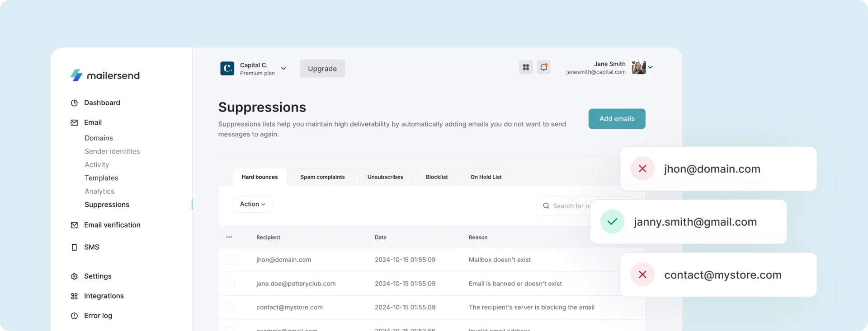Open the notifications bell icon
Viewport: 868px width, 331px height.
[544, 67]
